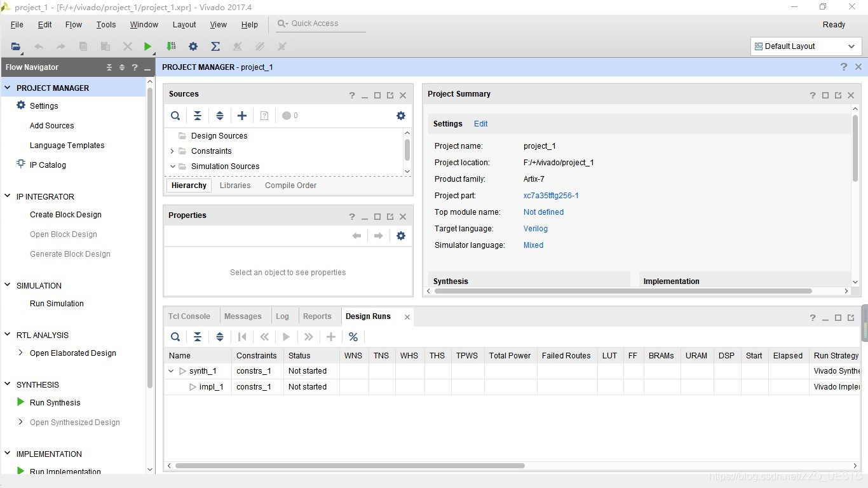
Task: Open Default Layout dropdown
Action: (806, 46)
